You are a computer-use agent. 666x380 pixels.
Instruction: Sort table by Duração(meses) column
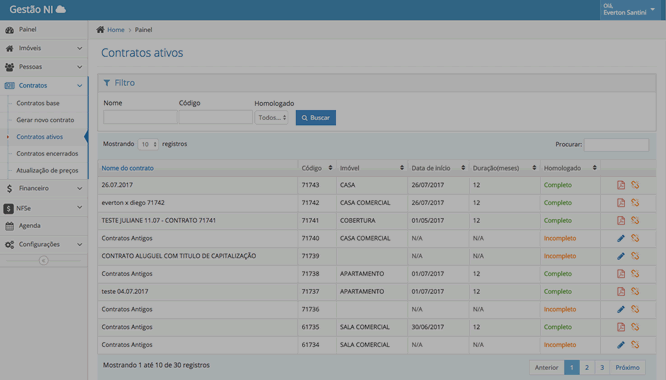[x=505, y=168]
